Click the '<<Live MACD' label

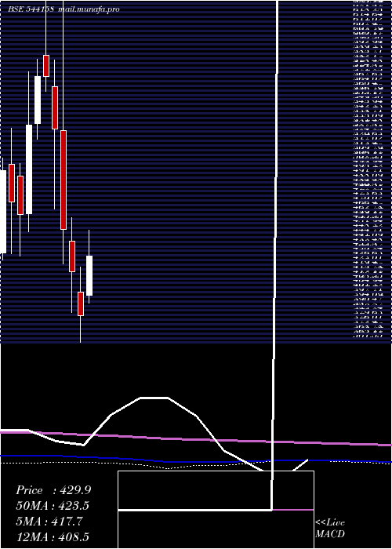pos(330,529)
